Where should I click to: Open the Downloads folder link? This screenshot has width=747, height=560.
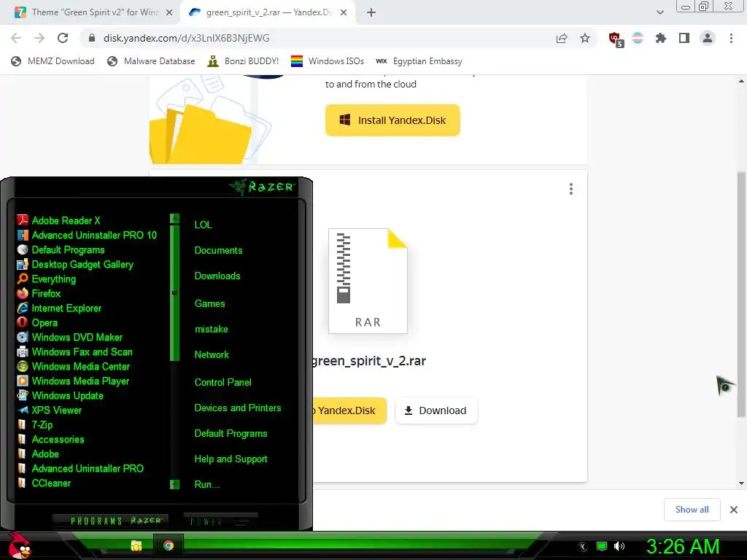(x=217, y=276)
